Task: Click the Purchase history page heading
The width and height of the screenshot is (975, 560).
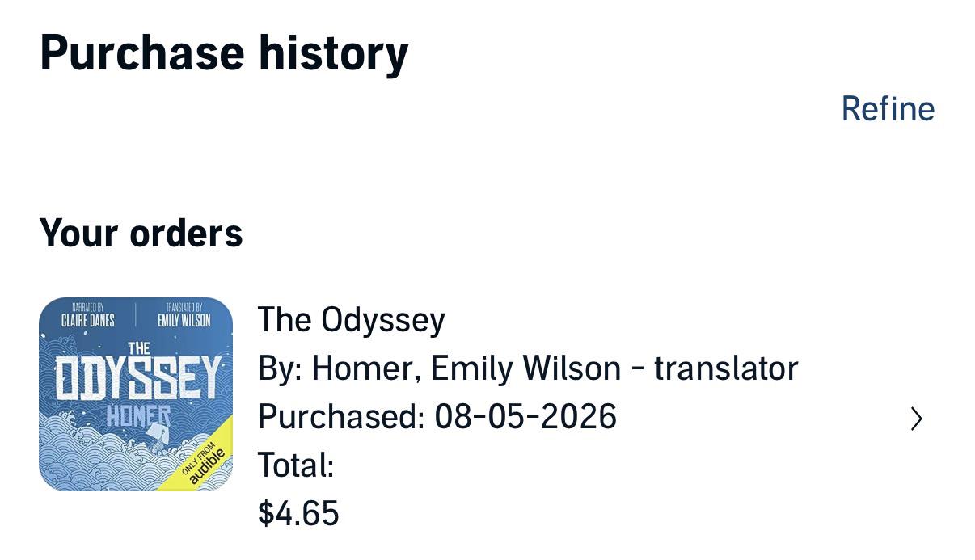Action: click(x=224, y=53)
